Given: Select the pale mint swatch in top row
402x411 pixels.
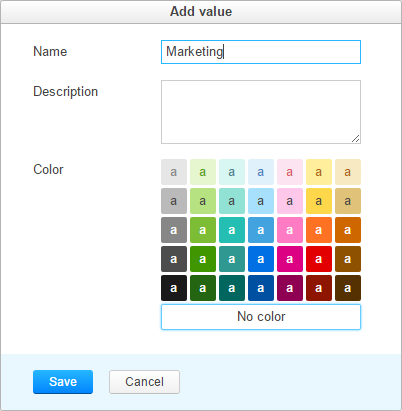Looking at the screenshot, I should pyautogui.click(x=232, y=172).
